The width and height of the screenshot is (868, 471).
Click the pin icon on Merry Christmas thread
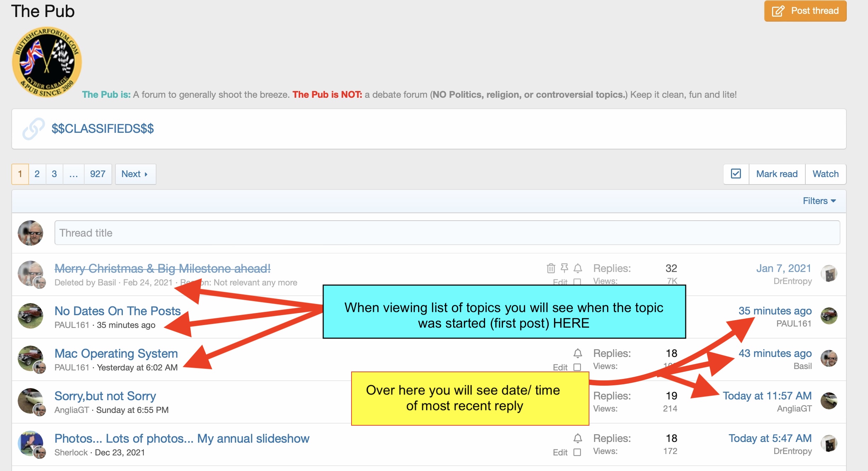click(564, 268)
